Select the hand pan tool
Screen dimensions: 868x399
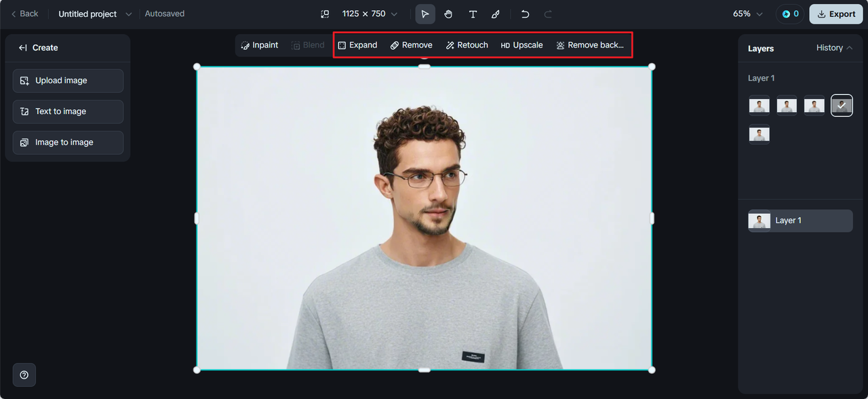pos(448,14)
